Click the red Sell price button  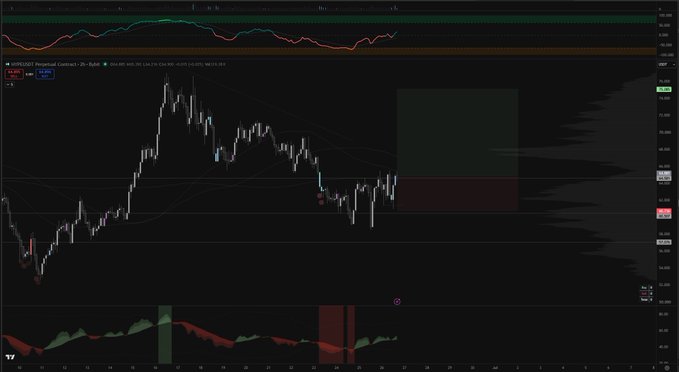pyautogui.click(x=14, y=74)
